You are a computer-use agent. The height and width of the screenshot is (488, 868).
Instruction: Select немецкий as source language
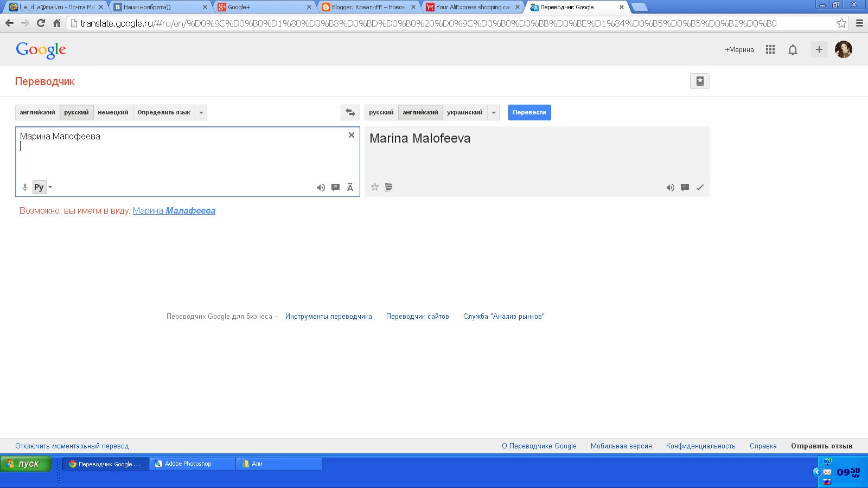[x=113, y=112]
